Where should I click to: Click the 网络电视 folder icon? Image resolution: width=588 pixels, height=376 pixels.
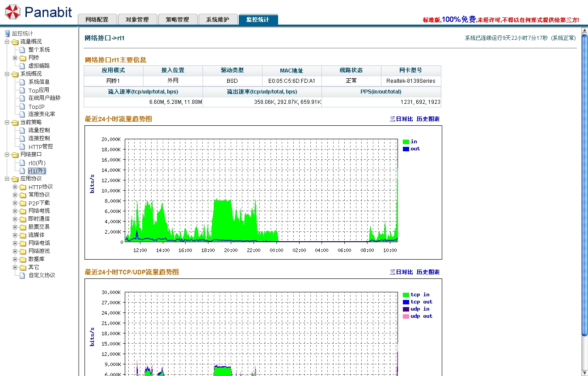pyautogui.click(x=23, y=211)
